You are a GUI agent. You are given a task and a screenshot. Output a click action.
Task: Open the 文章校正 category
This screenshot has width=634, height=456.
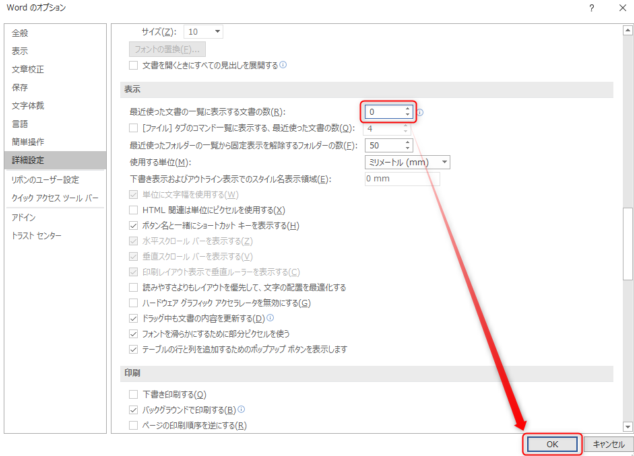click(28, 69)
